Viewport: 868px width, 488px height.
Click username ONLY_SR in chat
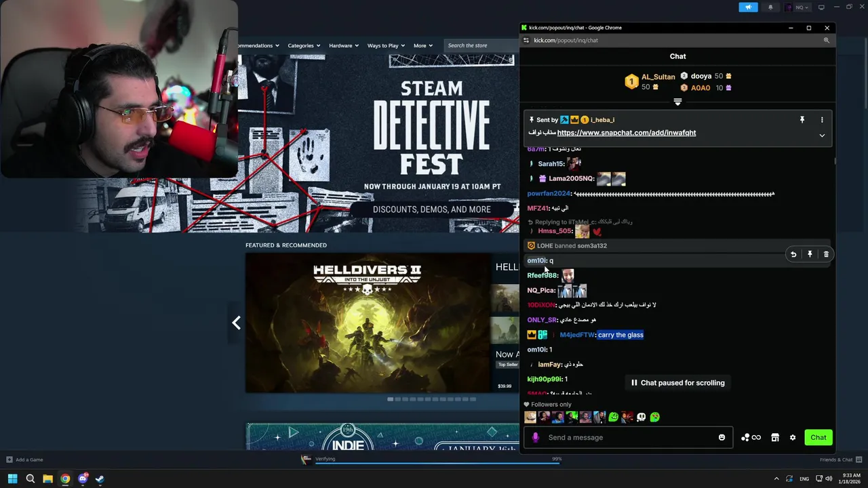point(542,320)
